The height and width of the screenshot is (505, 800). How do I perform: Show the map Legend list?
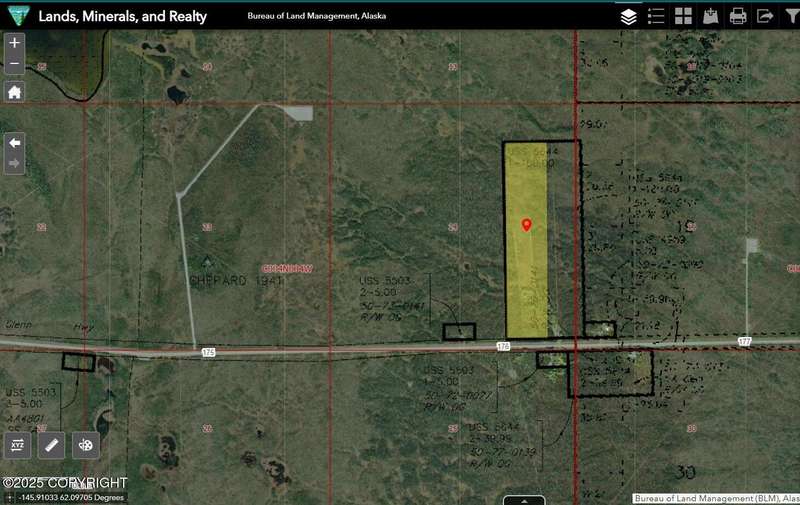(656, 16)
